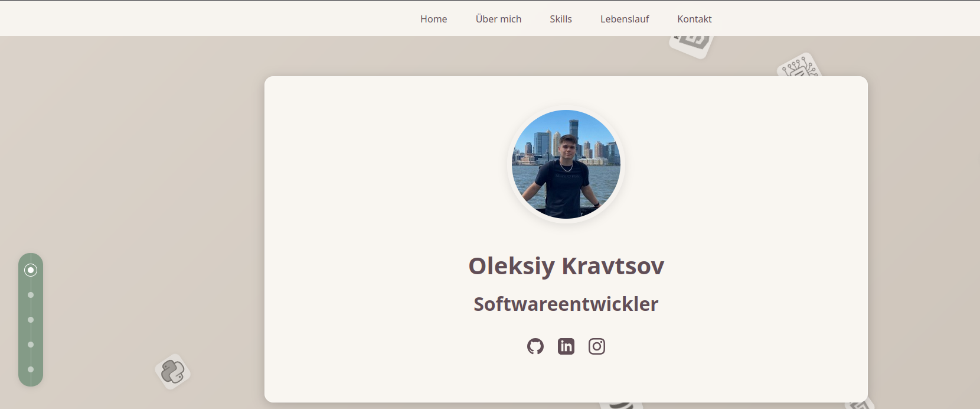Click the Kontakt link
Screen dimensions: 980x409
[x=694, y=19]
